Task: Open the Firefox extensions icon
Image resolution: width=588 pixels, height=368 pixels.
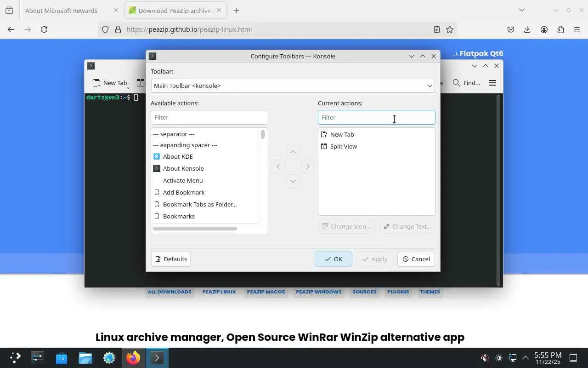Action: click(x=560, y=29)
